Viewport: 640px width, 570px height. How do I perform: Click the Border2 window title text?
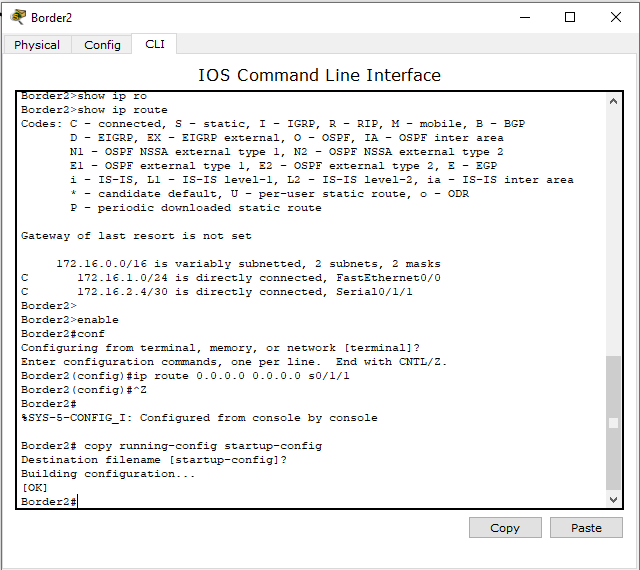tap(52, 17)
